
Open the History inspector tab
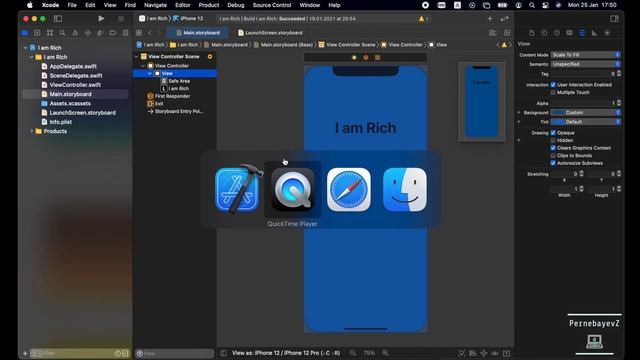(x=544, y=33)
